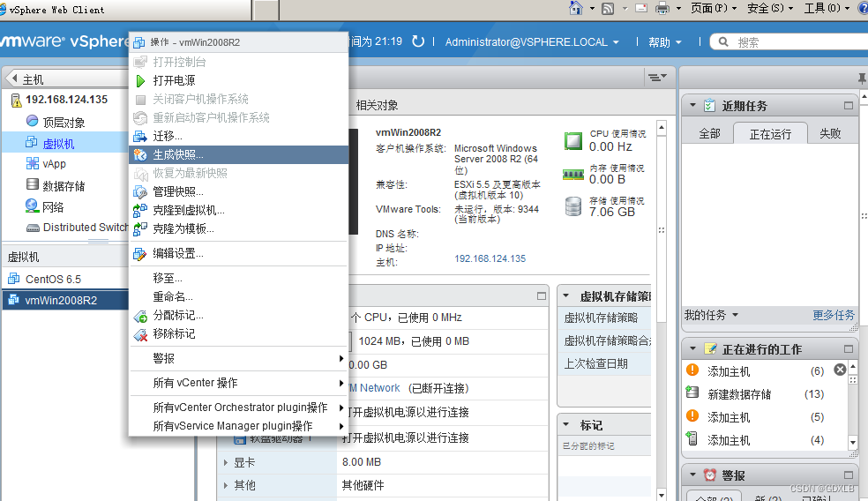Screen dimensions: 868x501
Task: Click the IE RSS feeds icon
Action: coord(608,8)
